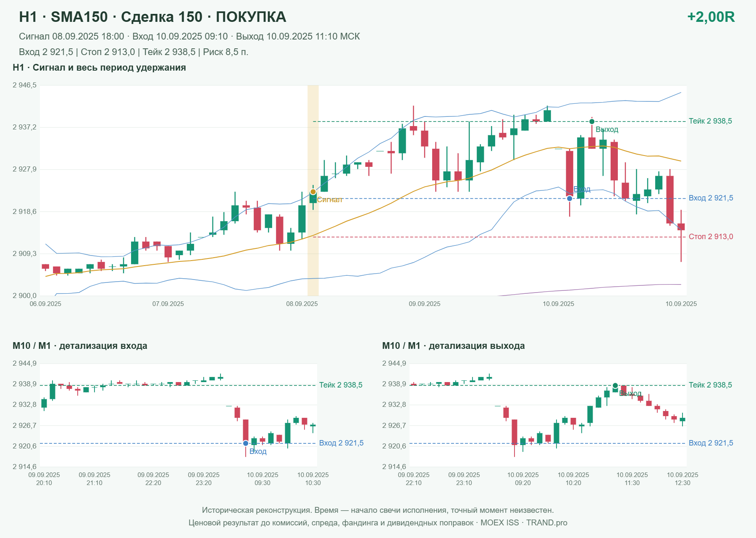
Task: Click the green exit dot in exit detail chart
Action: coord(615,385)
